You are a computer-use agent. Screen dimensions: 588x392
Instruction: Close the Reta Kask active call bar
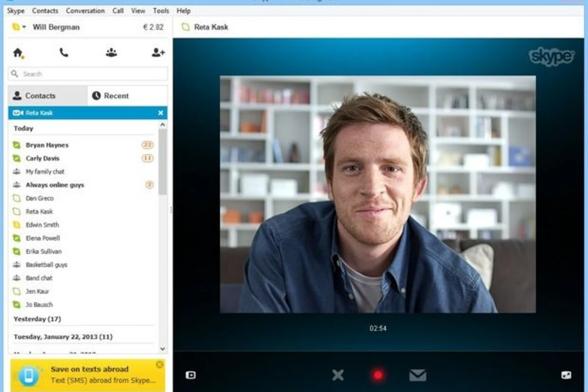click(x=160, y=113)
